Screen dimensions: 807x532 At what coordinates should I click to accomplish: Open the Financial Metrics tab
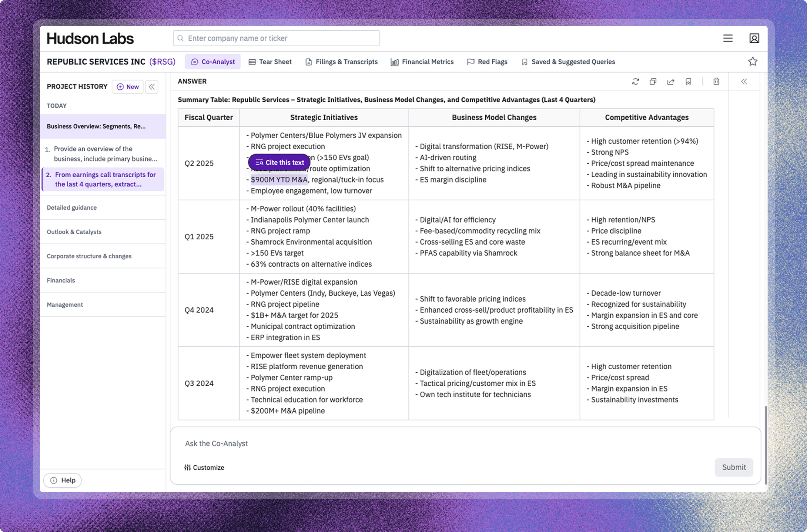[422, 62]
